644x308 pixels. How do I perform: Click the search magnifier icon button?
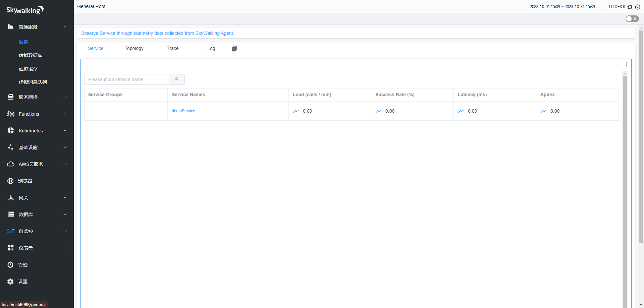(x=176, y=79)
